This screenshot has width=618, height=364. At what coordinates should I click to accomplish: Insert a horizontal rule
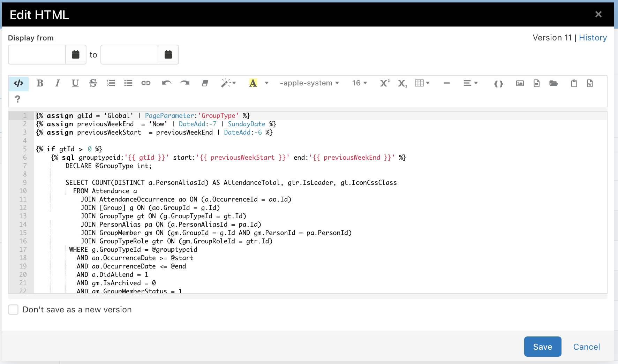[447, 83]
